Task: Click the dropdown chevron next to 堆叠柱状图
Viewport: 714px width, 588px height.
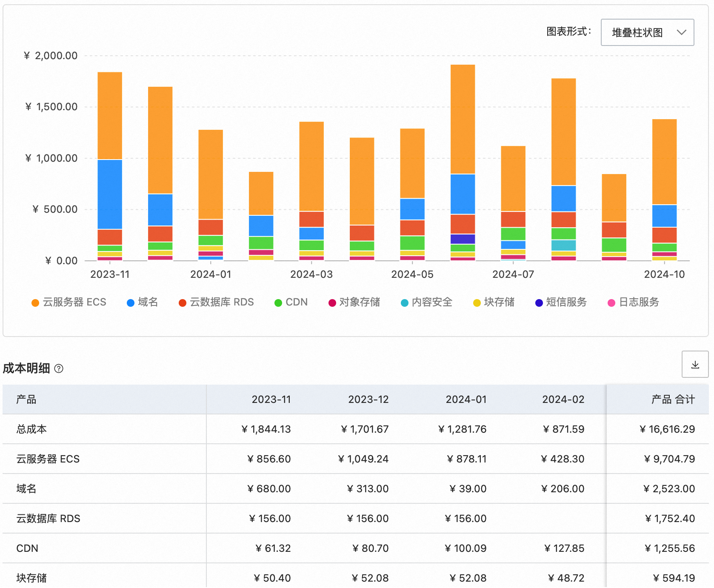Action: pos(682,32)
